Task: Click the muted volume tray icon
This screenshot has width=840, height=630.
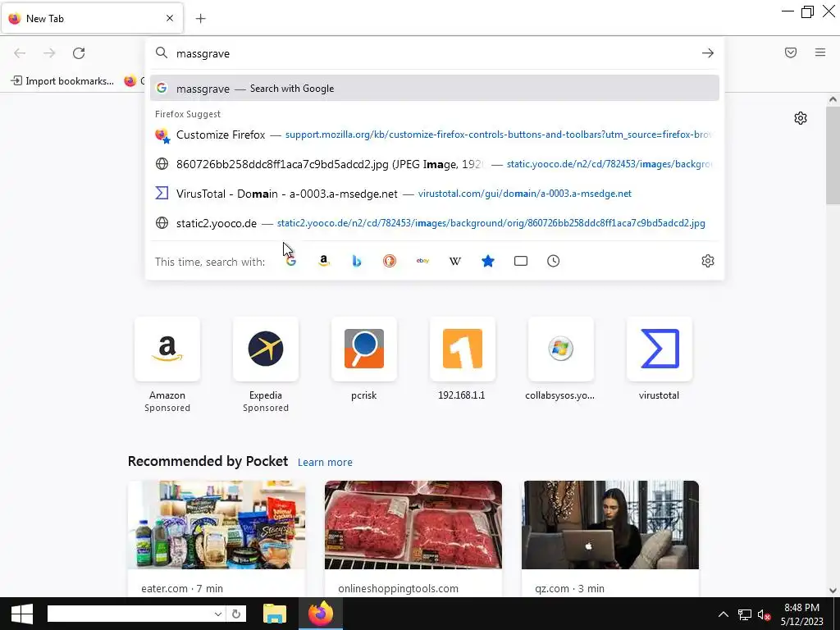Action: click(x=764, y=615)
